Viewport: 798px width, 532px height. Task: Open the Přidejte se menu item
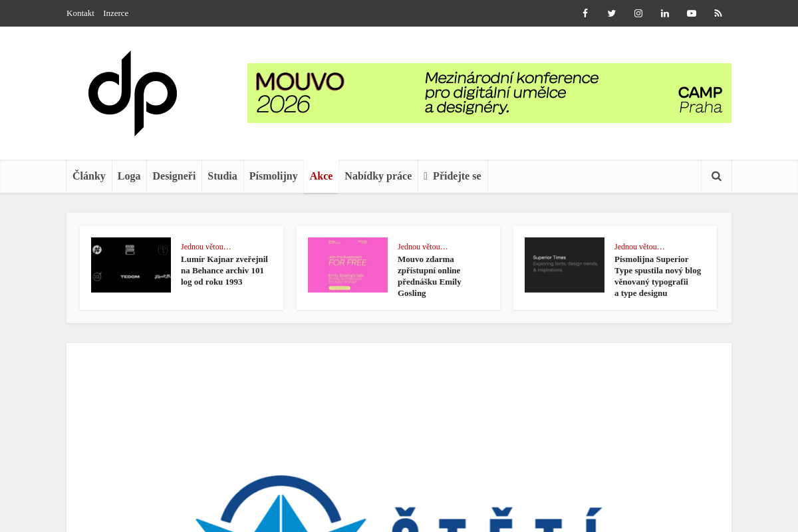coord(453,176)
